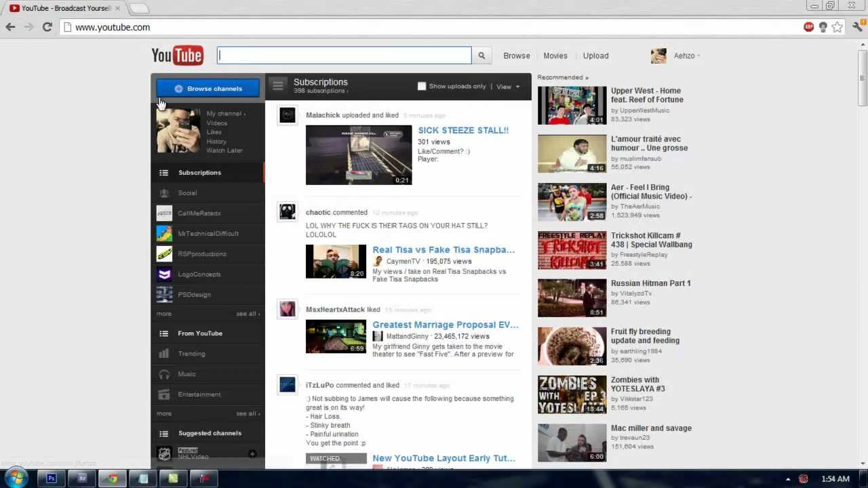
Task: Open Trickshot Killcam #438 thumbnail
Action: tap(572, 250)
